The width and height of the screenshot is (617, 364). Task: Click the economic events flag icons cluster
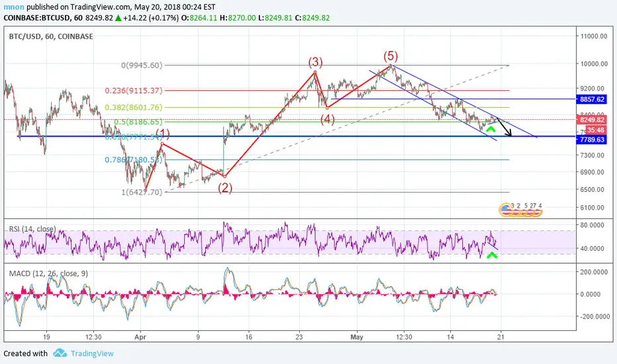click(520, 210)
